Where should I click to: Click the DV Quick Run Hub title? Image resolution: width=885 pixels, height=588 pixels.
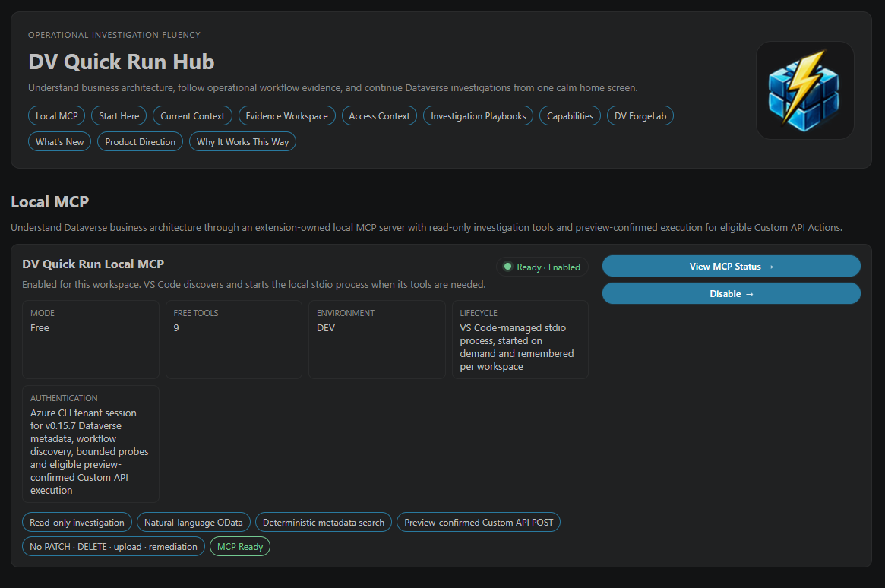pyautogui.click(x=122, y=62)
